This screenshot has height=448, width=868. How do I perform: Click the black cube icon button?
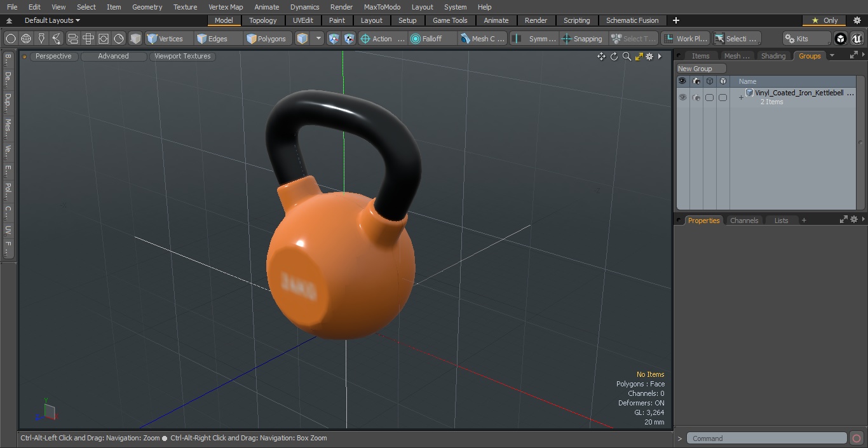tap(841, 39)
